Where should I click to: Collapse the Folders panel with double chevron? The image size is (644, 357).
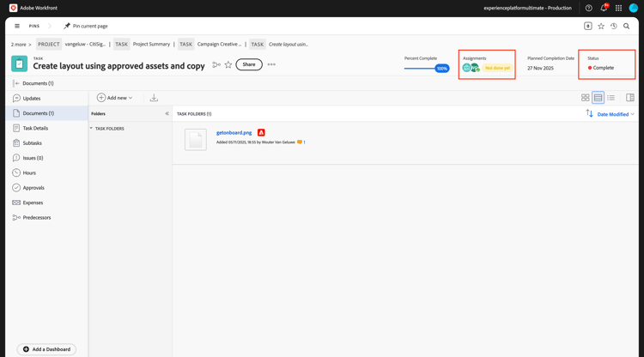pos(167,113)
